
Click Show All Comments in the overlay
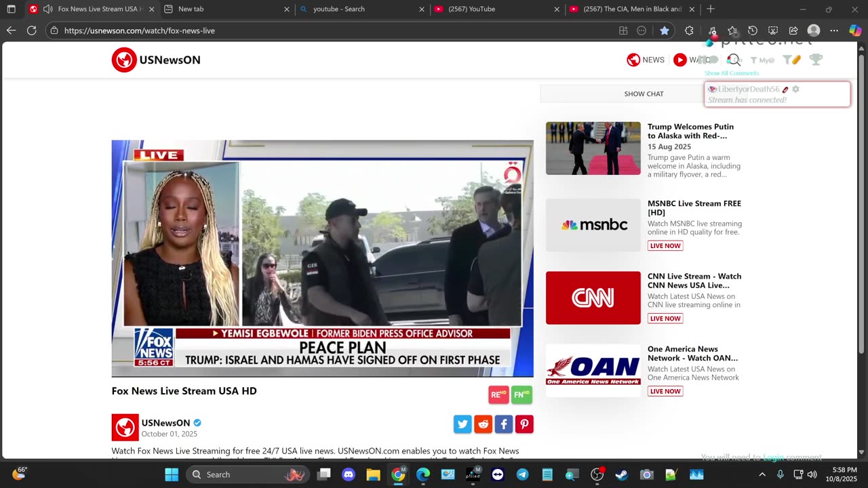coord(732,73)
